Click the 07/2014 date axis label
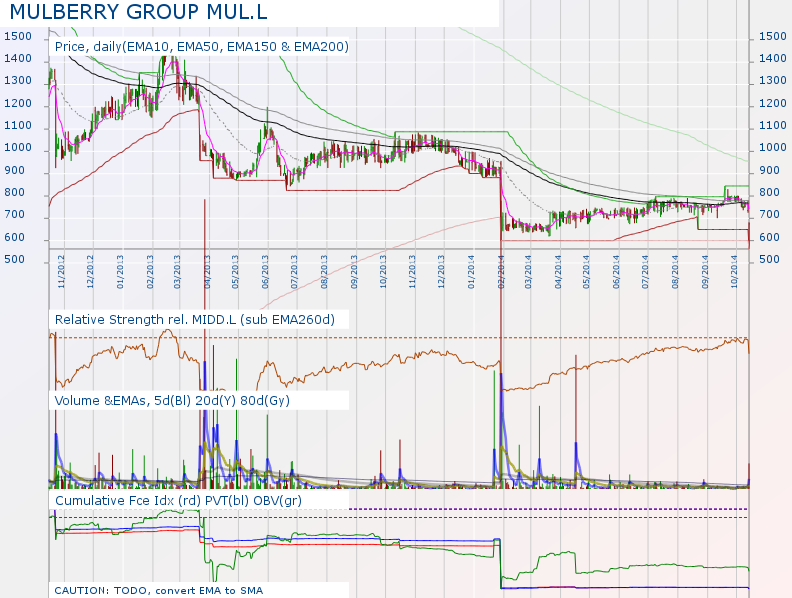Viewport: 792px width, 598px height. [x=645, y=272]
